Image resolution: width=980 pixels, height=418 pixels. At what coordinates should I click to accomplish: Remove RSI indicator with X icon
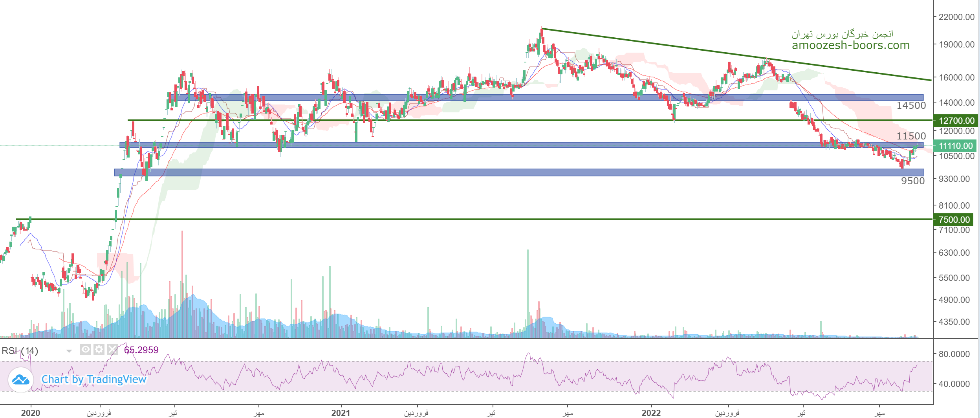tap(112, 349)
